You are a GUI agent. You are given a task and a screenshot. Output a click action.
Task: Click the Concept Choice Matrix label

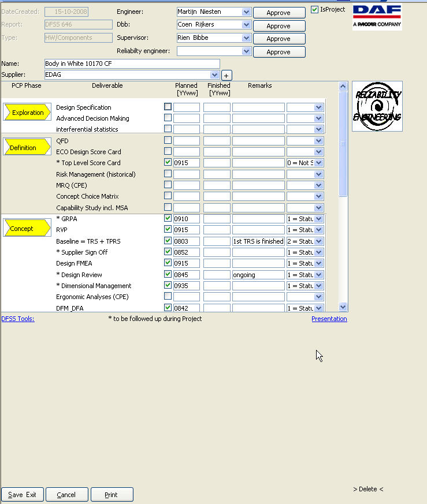(87, 196)
